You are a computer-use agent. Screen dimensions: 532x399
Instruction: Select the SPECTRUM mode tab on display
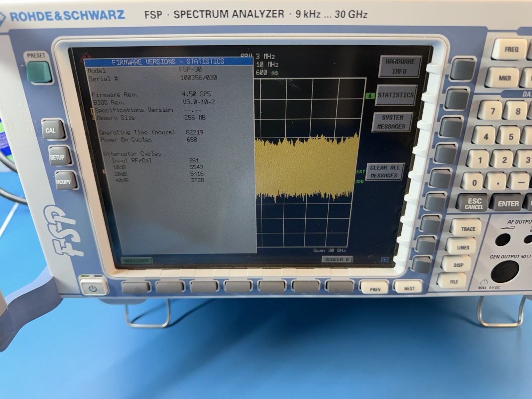[137, 261]
